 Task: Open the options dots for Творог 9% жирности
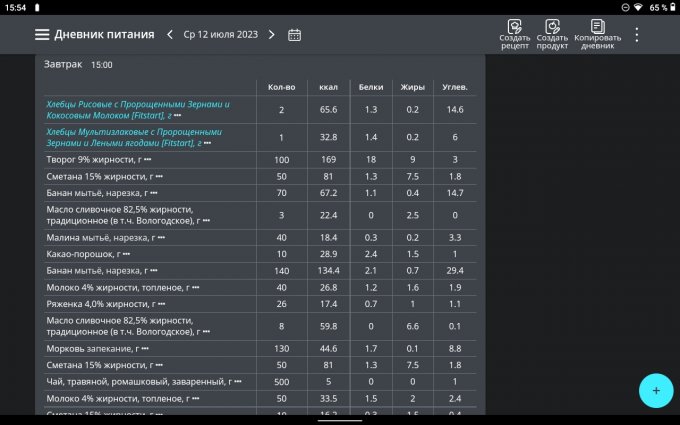[x=148, y=160]
